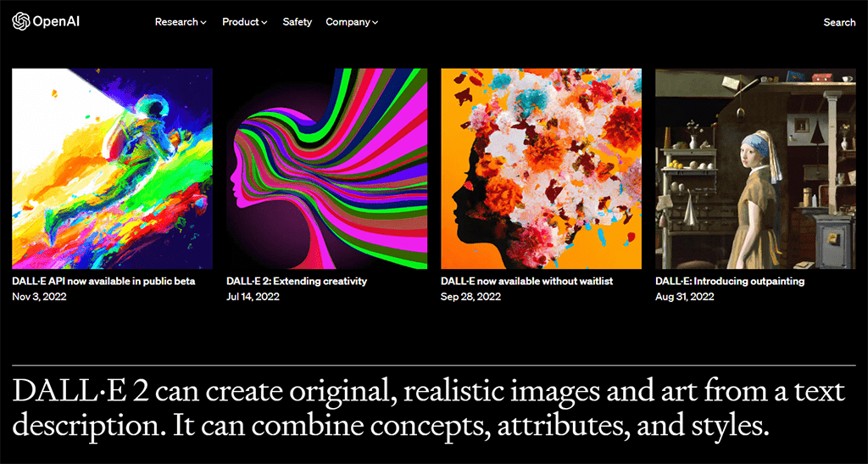Click the OpenAI knot logo icon
Screen dimensions: 868x464
pyautogui.click(x=21, y=21)
